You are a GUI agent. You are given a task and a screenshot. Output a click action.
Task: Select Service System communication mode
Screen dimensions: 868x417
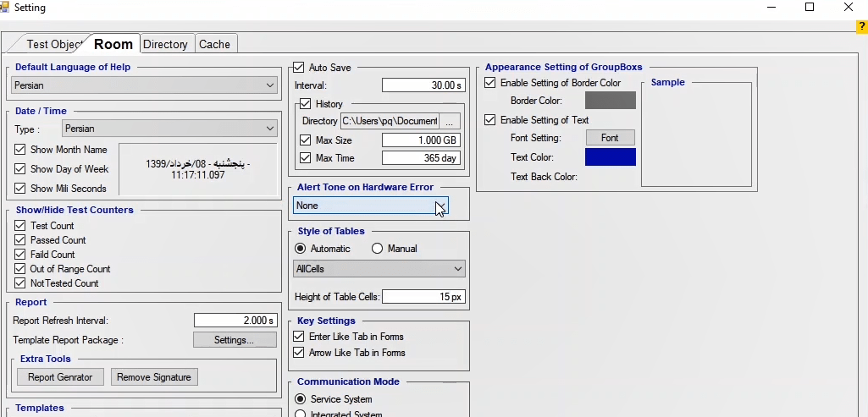(x=300, y=399)
